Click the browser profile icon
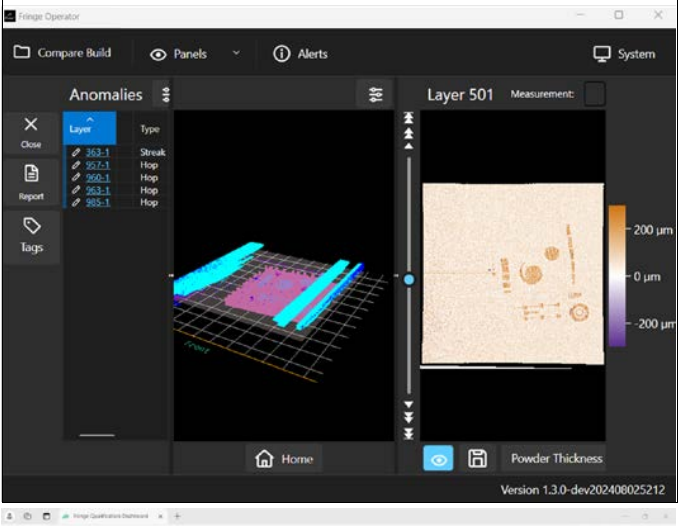The image size is (680, 526). 9,516
